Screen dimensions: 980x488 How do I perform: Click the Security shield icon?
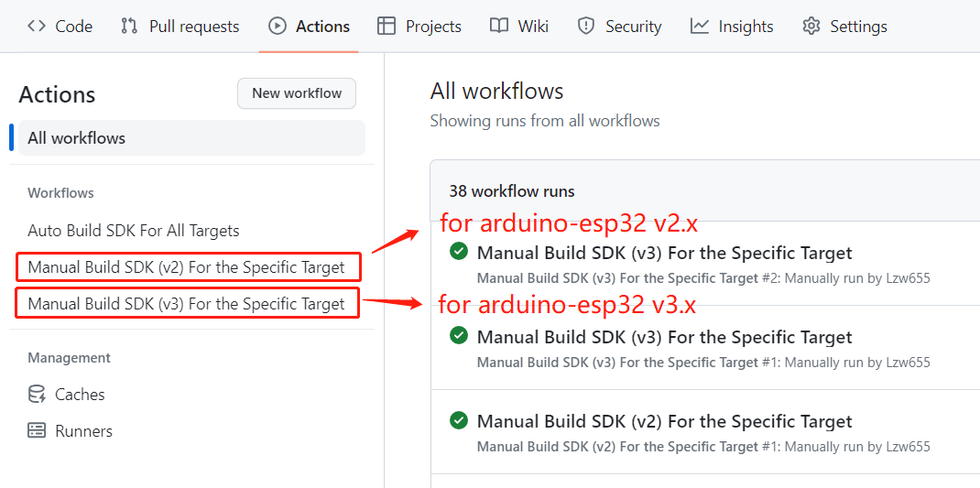pos(585,27)
